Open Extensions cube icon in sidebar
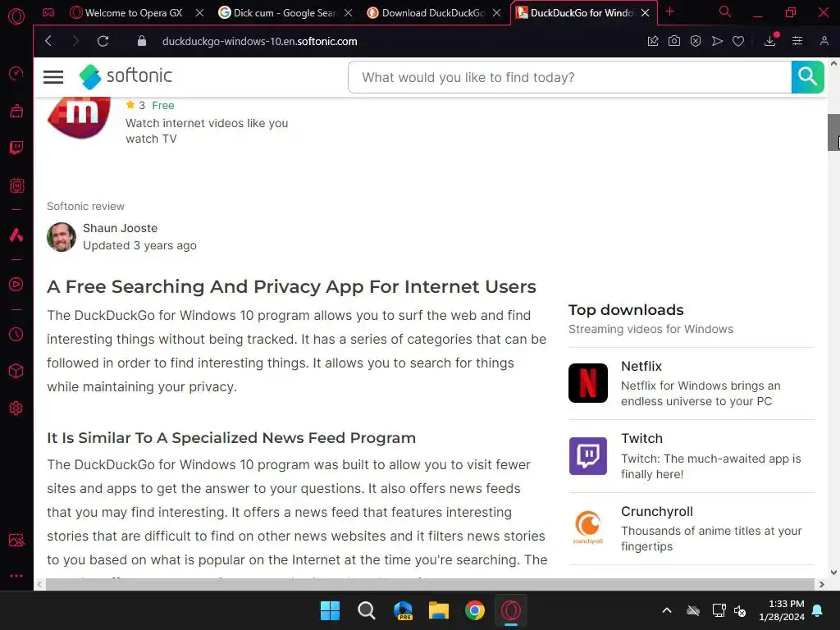This screenshot has height=630, width=840. click(16, 371)
